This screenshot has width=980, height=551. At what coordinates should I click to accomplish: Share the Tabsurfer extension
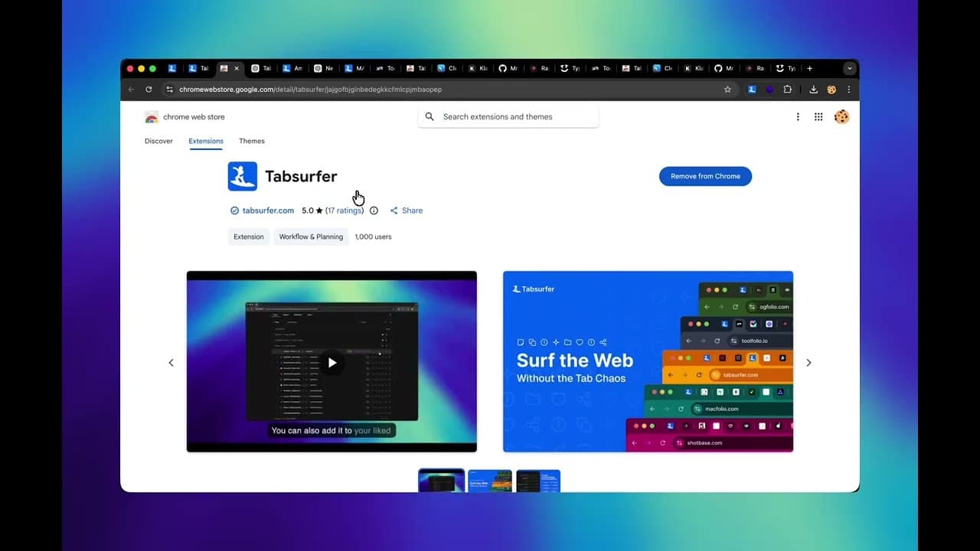[406, 210]
